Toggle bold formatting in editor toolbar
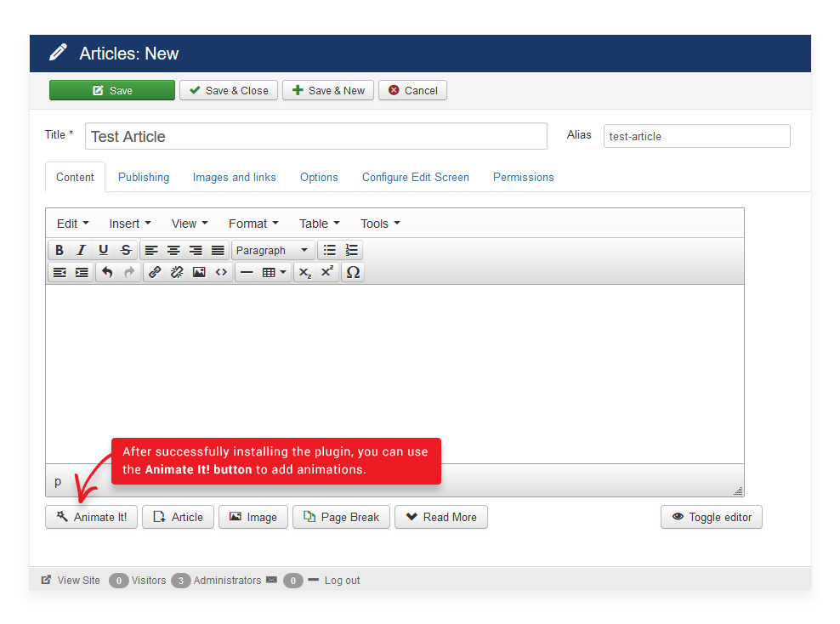This screenshot has height=624, width=840. pyautogui.click(x=60, y=250)
